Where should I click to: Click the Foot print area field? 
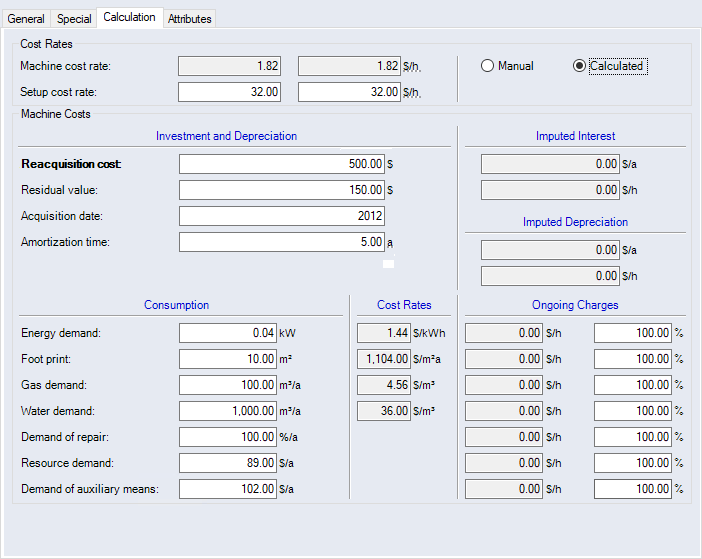[x=228, y=359]
